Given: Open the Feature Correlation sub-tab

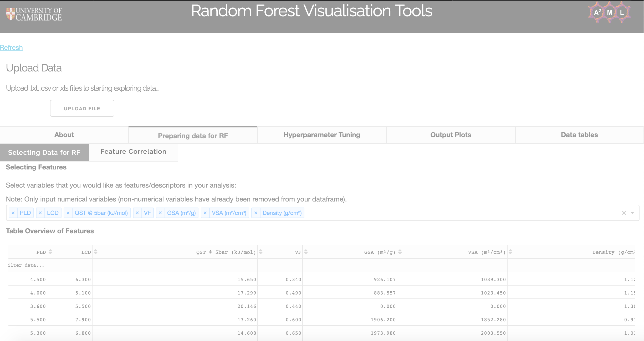Looking at the screenshot, I should pos(133,152).
